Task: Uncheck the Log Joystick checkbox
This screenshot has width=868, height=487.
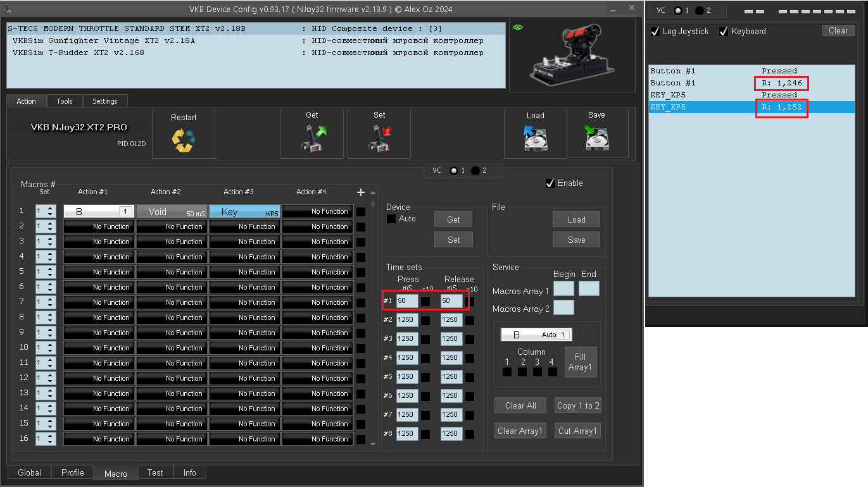Action: coord(655,32)
